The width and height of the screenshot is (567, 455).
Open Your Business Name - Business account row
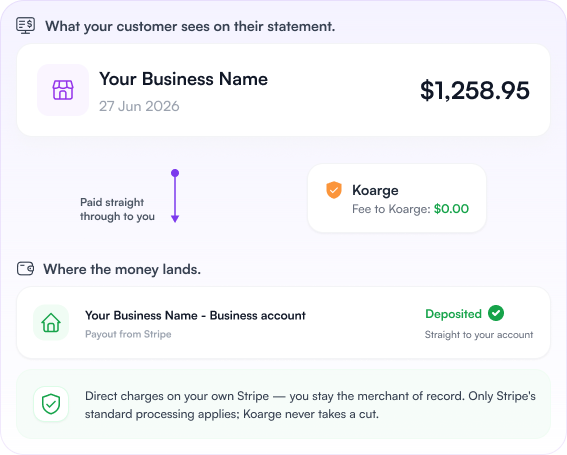(x=283, y=323)
